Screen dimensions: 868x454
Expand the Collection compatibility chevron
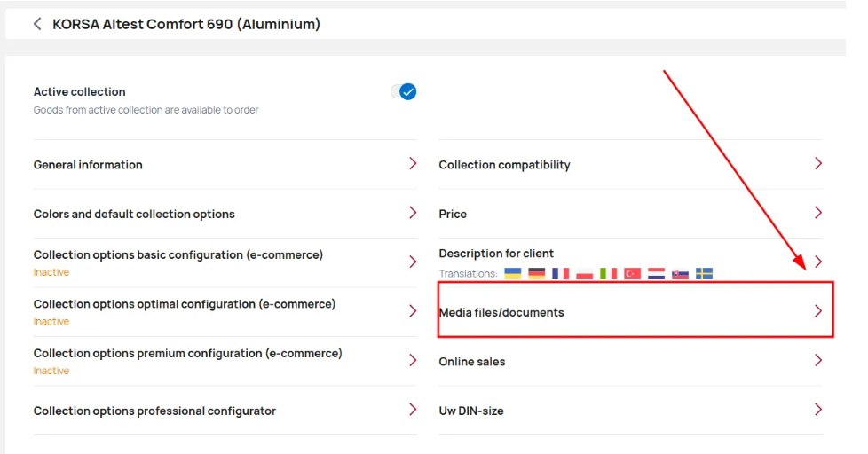(818, 164)
